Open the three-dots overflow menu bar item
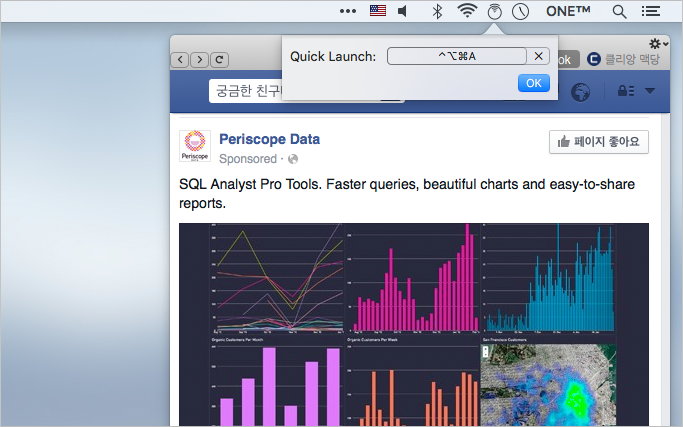683x427 pixels. (348, 11)
